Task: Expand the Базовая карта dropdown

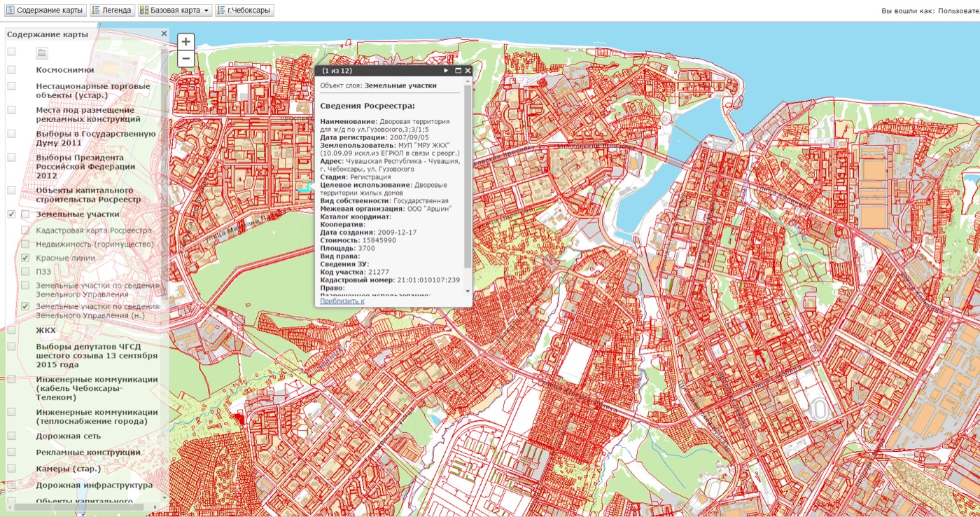Action: tap(175, 11)
